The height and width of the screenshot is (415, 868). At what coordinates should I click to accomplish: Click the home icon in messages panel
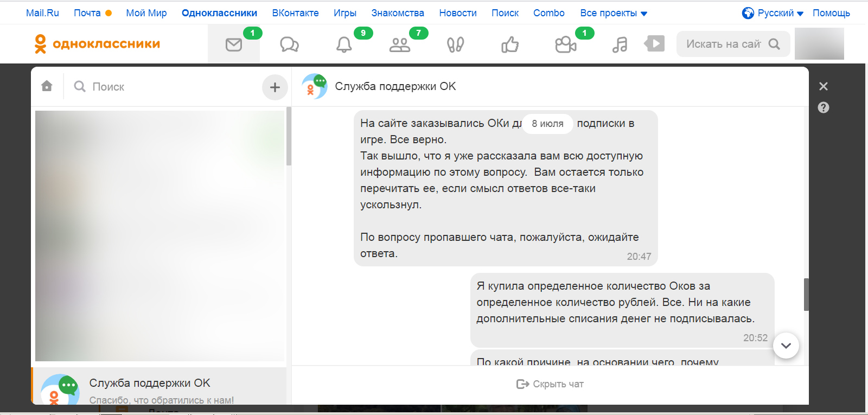(47, 86)
